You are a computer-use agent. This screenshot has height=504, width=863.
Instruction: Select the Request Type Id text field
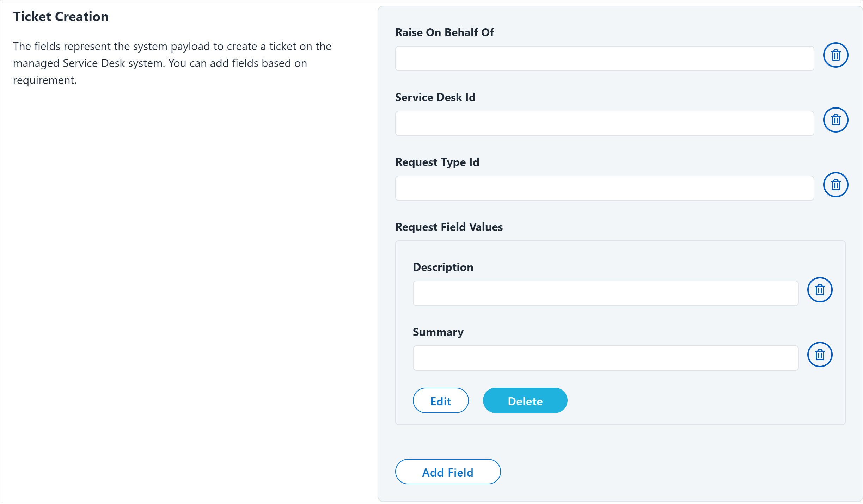click(605, 188)
